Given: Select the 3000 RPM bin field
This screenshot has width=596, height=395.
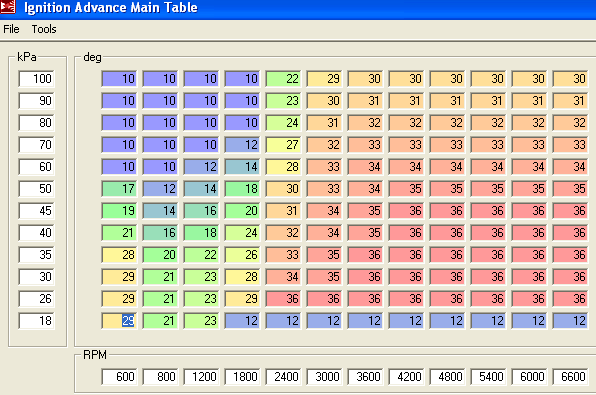Looking at the screenshot, I should coord(324,377).
